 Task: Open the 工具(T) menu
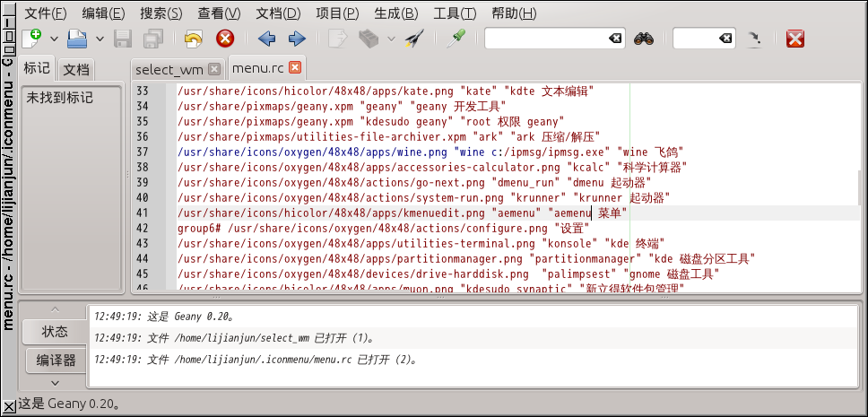pyautogui.click(x=455, y=13)
